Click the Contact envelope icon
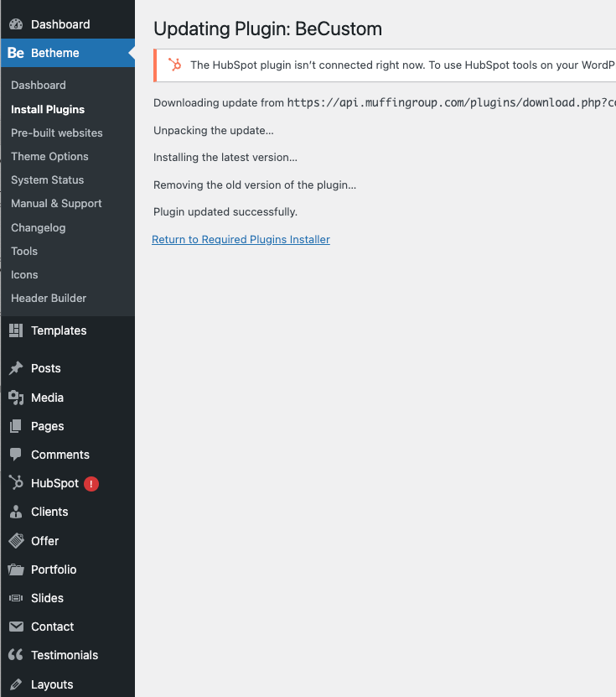This screenshot has height=697, width=616. (16, 627)
